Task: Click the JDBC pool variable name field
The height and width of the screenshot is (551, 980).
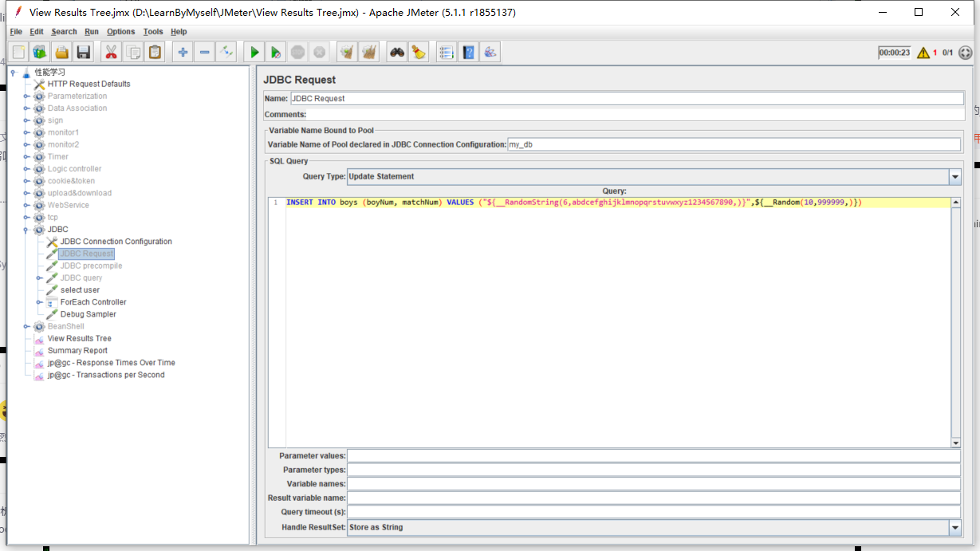Action: pos(734,144)
